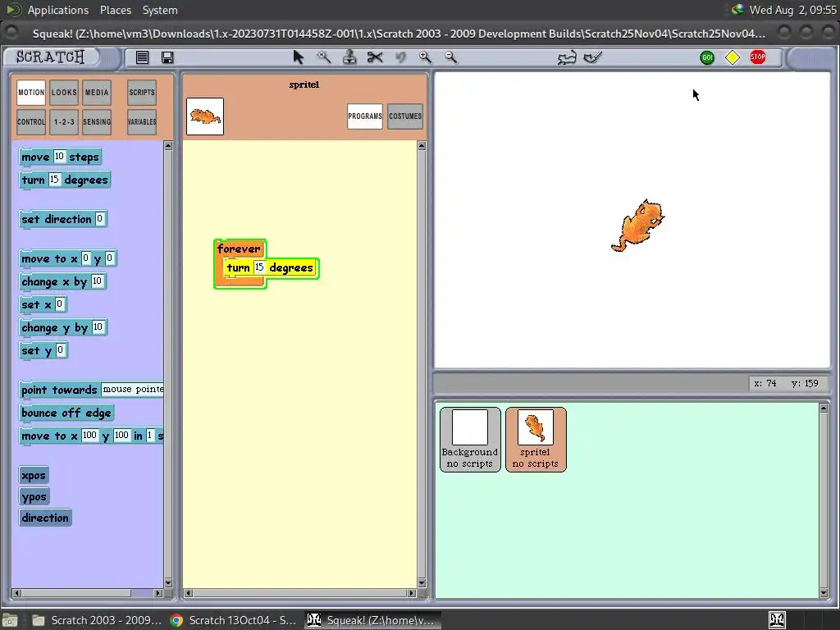The image size is (840, 630).
Task: Click the 'ypos' reporter block
Action: click(x=34, y=496)
